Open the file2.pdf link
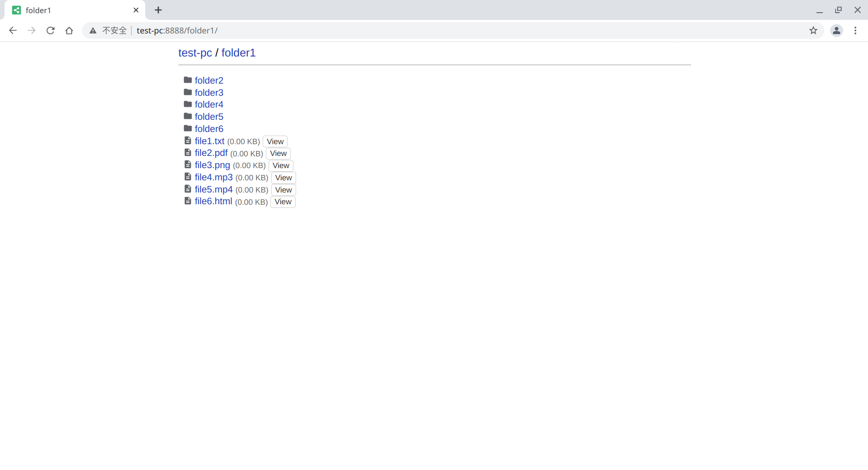Image resolution: width=868 pixels, height=470 pixels. click(x=212, y=153)
